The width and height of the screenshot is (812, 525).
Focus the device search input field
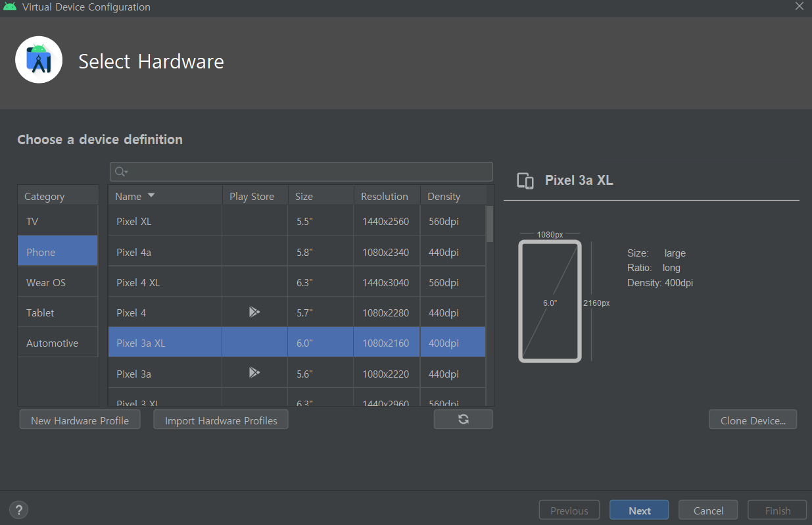pos(301,172)
